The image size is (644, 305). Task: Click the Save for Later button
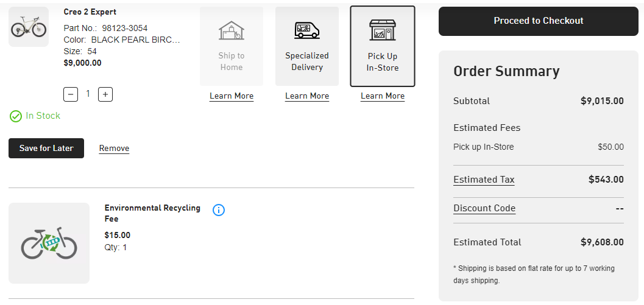[46, 148]
